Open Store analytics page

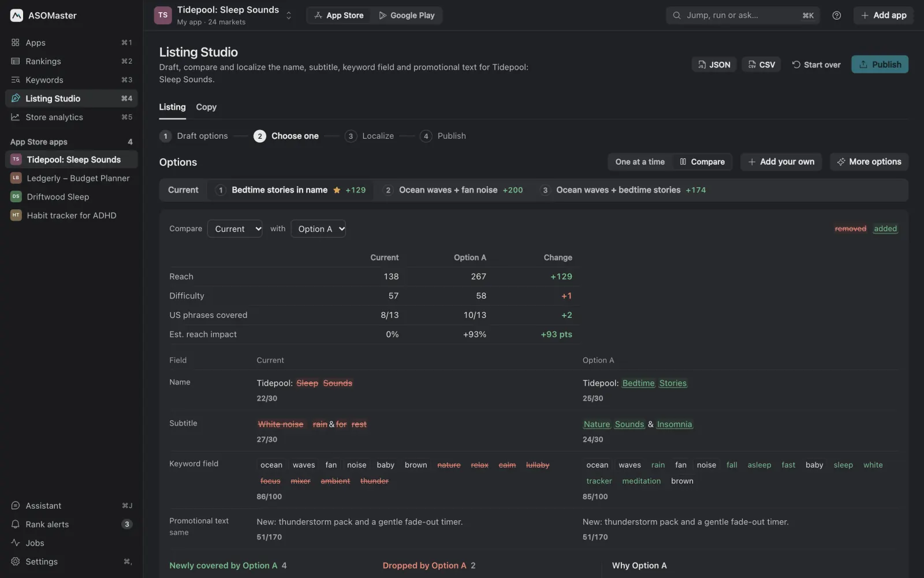72,117
